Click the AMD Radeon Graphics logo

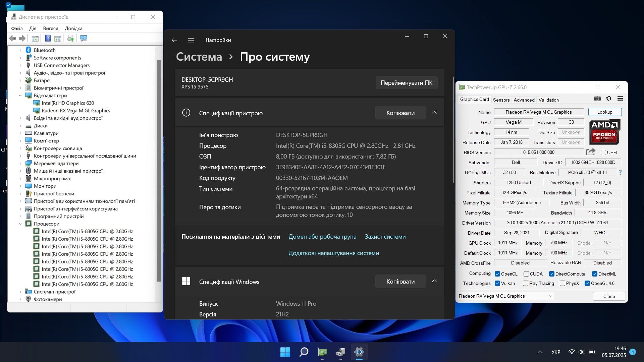pyautogui.click(x=605, y=132)
